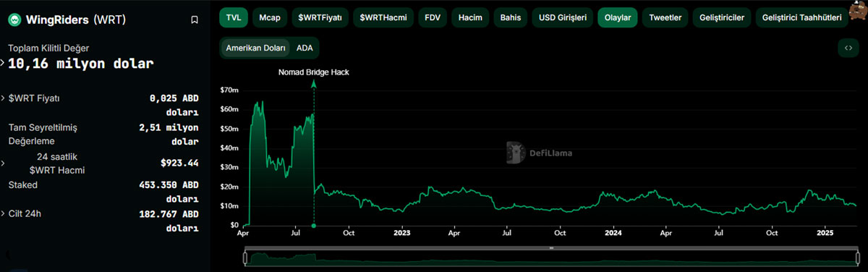Click the Staked label
The height and width of the screenshot is (272, 868).
click(22, 185)
